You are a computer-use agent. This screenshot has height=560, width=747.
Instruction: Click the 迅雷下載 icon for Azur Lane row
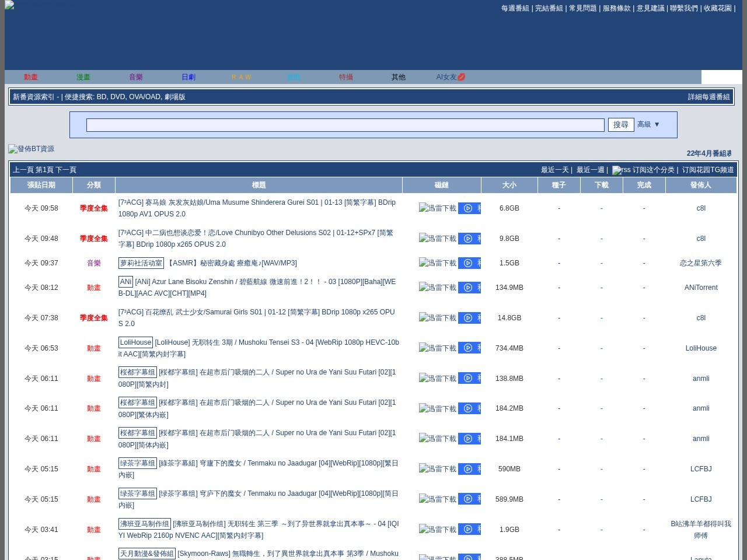click(x=438, y=288)
